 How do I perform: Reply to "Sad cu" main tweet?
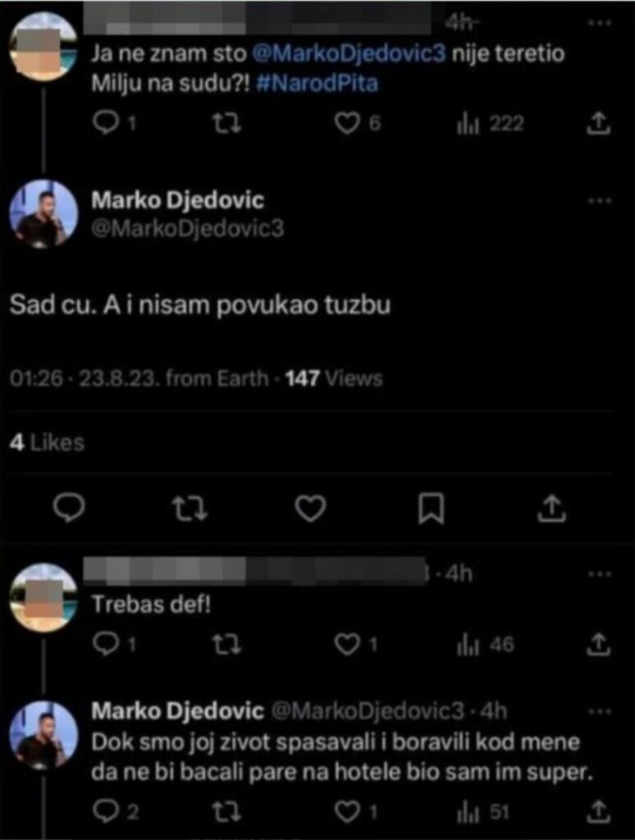[x=69, y=509]
